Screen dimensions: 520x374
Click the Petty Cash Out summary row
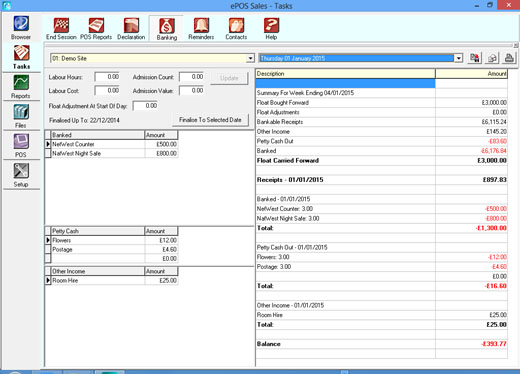coord(382,141)
